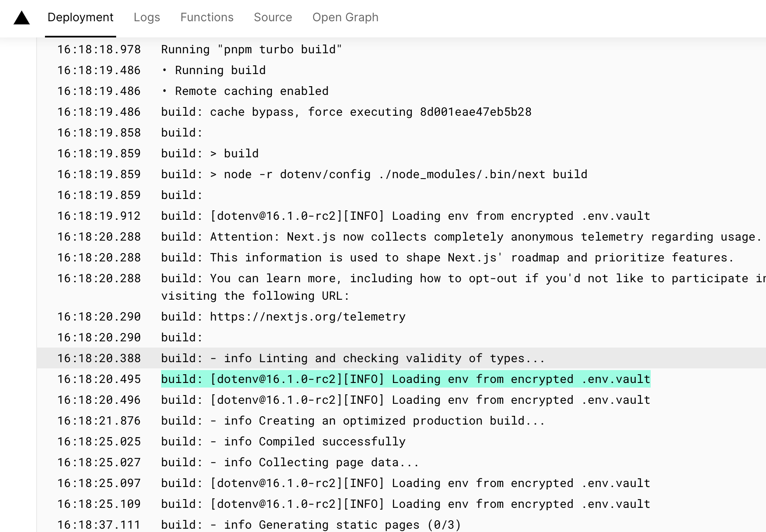Click timestamp 16:18:37.111

click(99, 525)
